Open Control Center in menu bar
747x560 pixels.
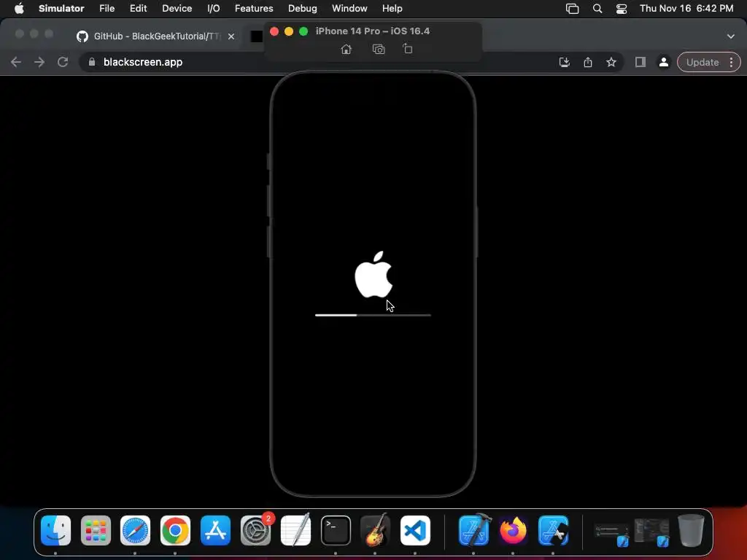622,9
